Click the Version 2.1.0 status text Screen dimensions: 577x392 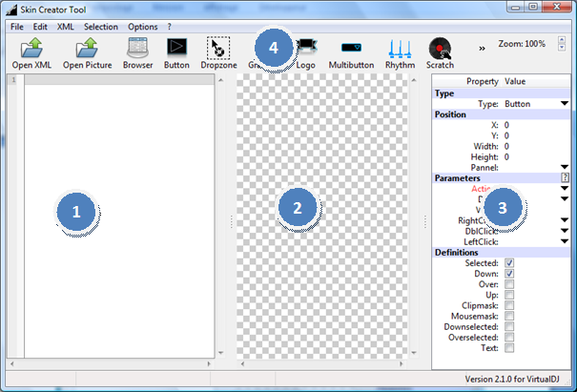pyautogui.click(x=512, y=379)
